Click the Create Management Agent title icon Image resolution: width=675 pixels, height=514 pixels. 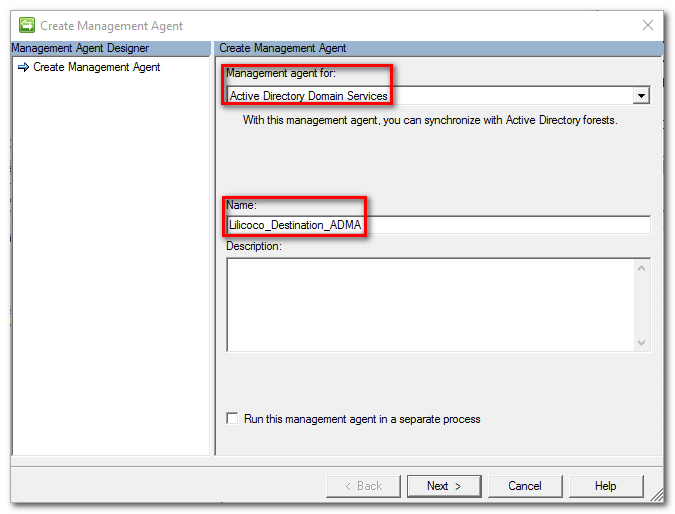coord(27,25)
